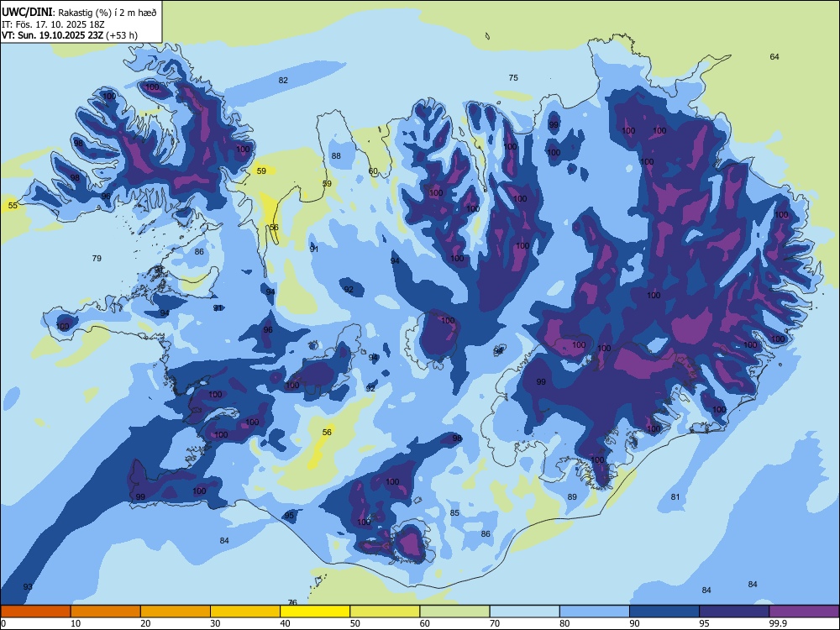Click the humidity value 75 on the map
840x630 pixels.
[513, 77]
